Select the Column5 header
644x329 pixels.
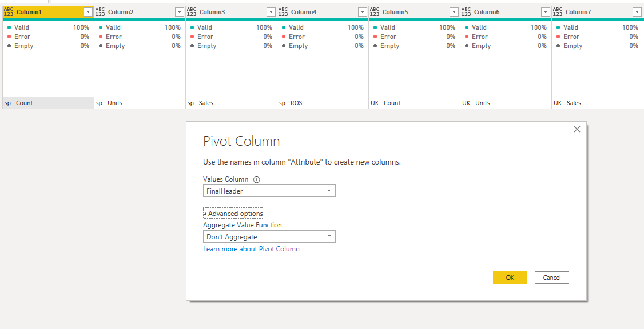[415, 13]
